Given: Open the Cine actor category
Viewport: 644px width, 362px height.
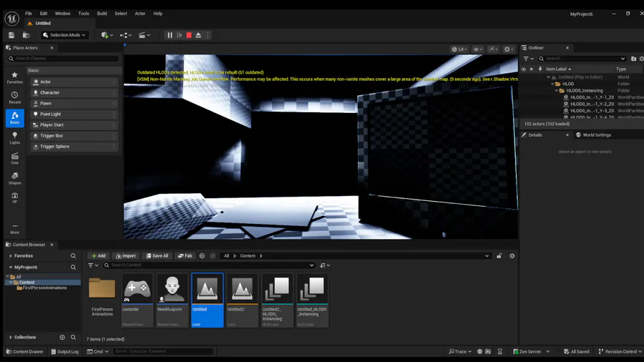Looking at the screenshot, I should click(x=14, y=158).
